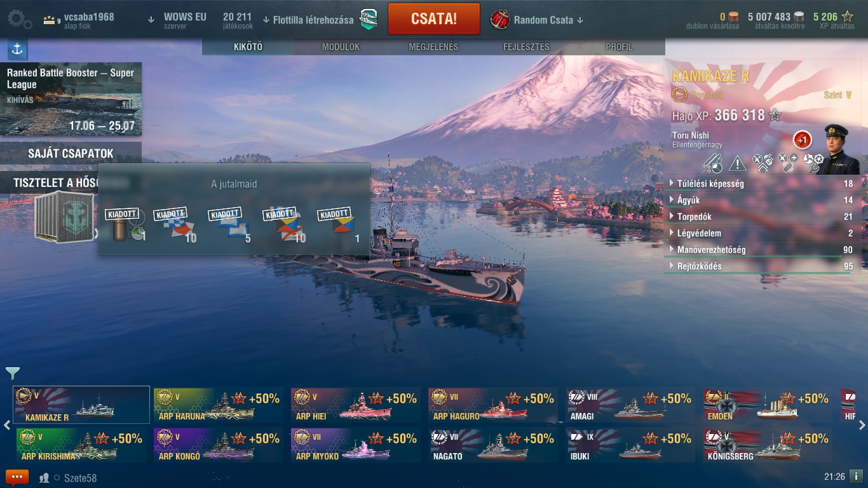Expand the Rejtőzködés stat row
This screenshot has width=868, height=488.
(763, 266)
